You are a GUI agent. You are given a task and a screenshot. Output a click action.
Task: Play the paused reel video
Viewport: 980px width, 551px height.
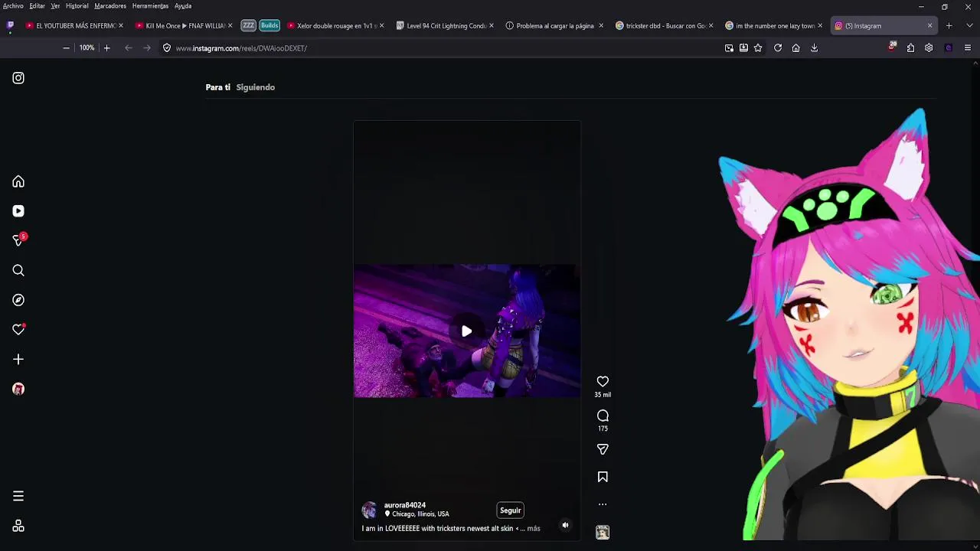(x=466, y=331)
